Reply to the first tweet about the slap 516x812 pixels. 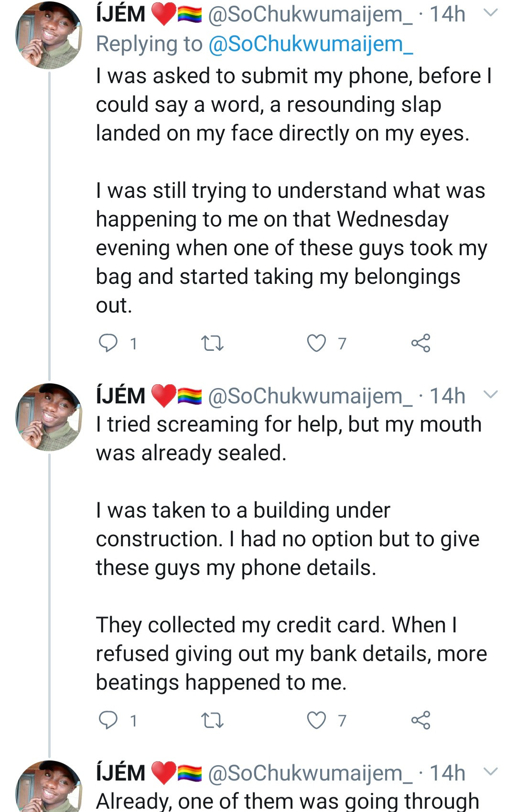point(108,343)
